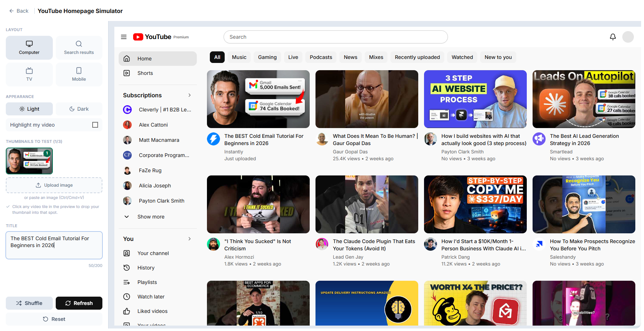This screenshot has height=331, width=644.
Task: Select the Podcasts filter chip
Action: tap(321, 57)
